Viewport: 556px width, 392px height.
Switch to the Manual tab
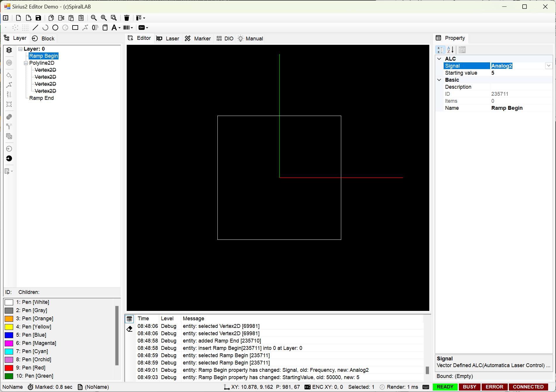coord(250,38)
